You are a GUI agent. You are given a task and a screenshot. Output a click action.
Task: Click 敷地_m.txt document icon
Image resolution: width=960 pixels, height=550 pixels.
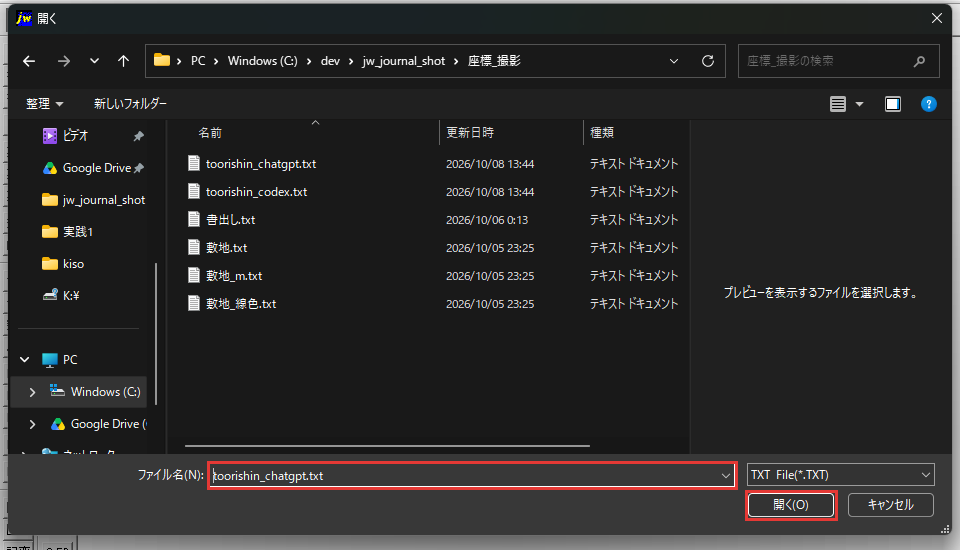(x=194, y=276)
